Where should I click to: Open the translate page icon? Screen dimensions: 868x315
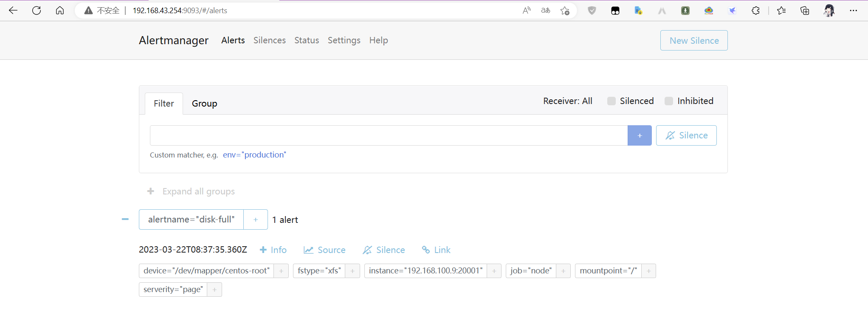tap(546, 11)
